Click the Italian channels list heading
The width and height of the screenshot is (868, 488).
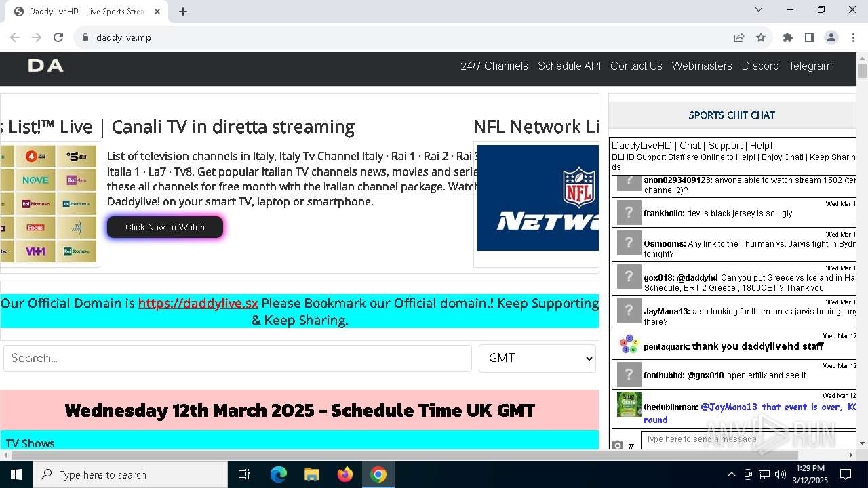178,127
